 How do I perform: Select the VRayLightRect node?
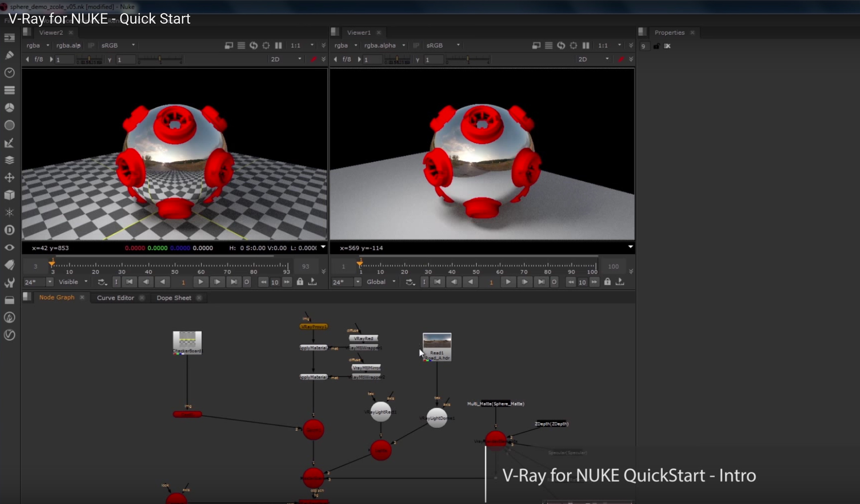point(380,411)
